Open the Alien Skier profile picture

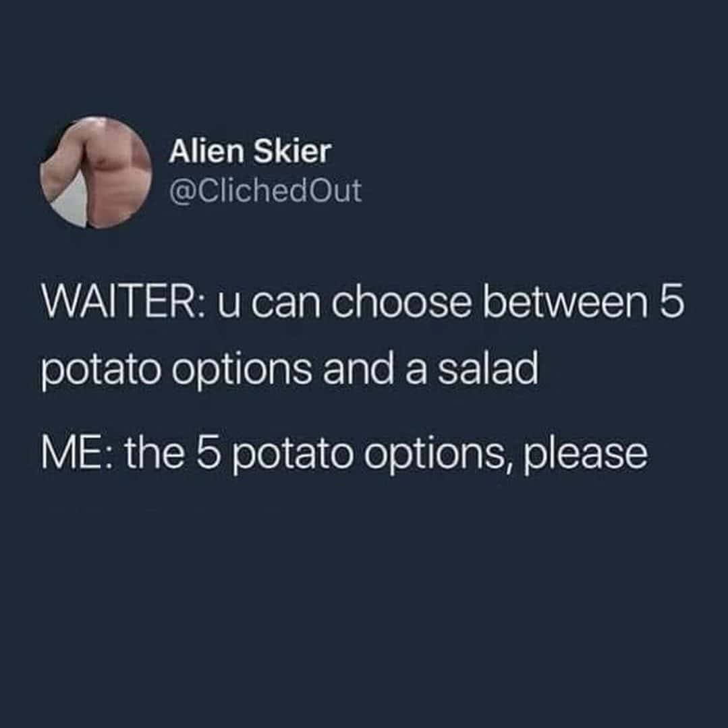click(96, 172)
